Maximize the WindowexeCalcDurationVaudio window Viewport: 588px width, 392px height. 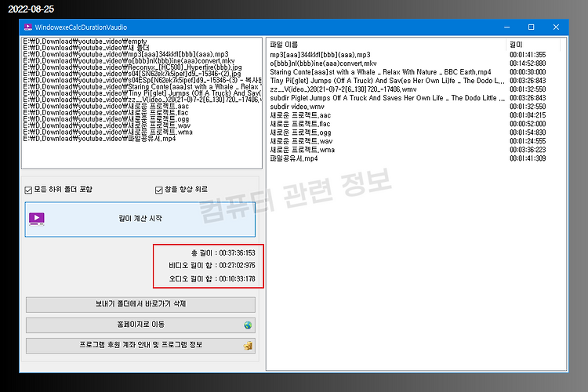(x=532, y=27)
